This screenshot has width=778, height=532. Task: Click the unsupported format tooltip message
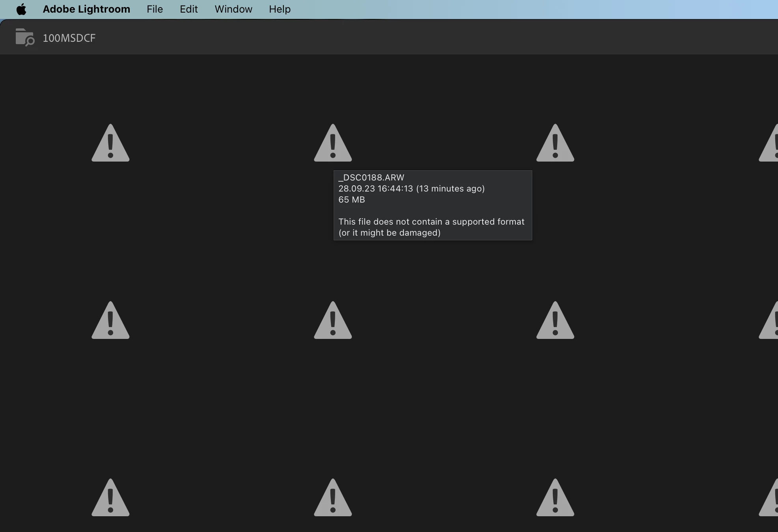[x=431, y=227]
